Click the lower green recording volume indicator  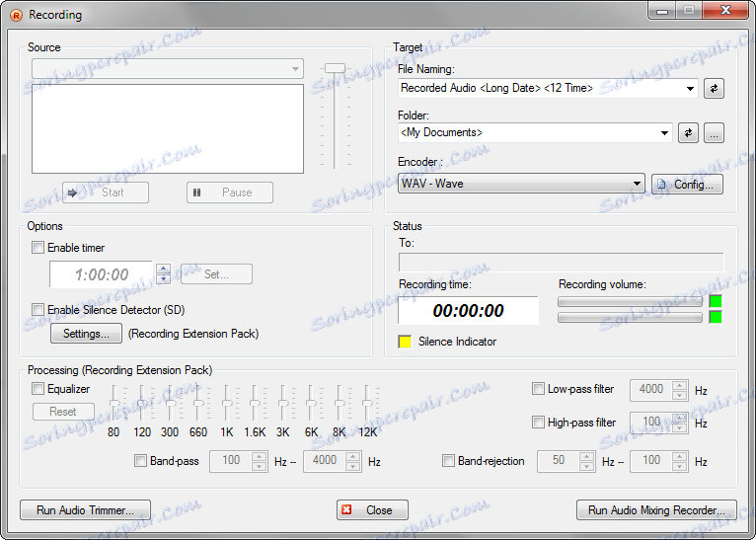[x=716, y=317]
